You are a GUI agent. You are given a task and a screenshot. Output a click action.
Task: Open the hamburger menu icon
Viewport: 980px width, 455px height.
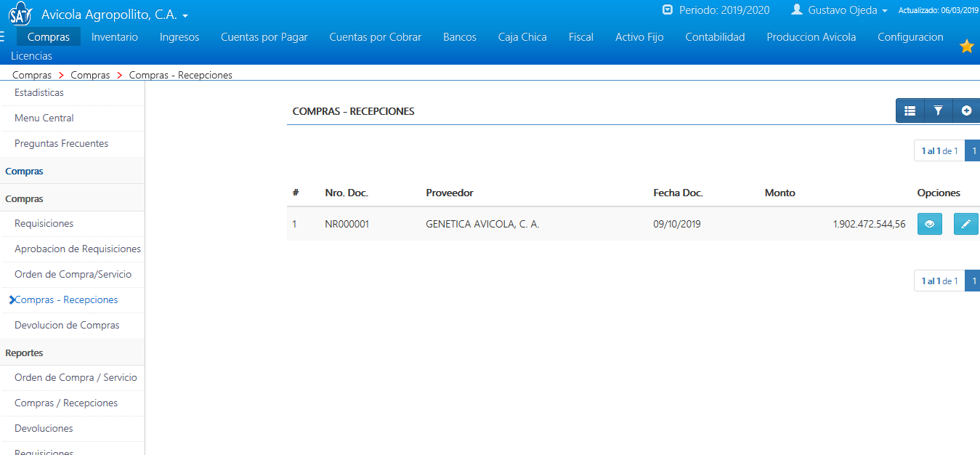pos(3,36)
